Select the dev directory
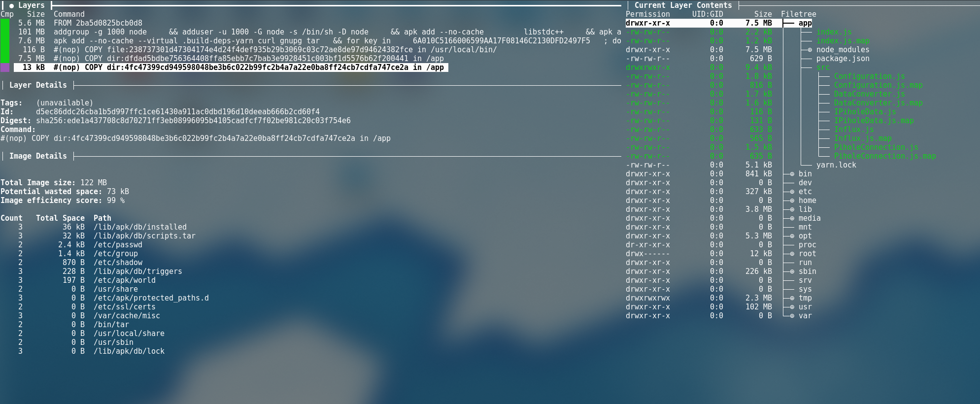Screen dimensions: 980x404 (x=805, y=183)
